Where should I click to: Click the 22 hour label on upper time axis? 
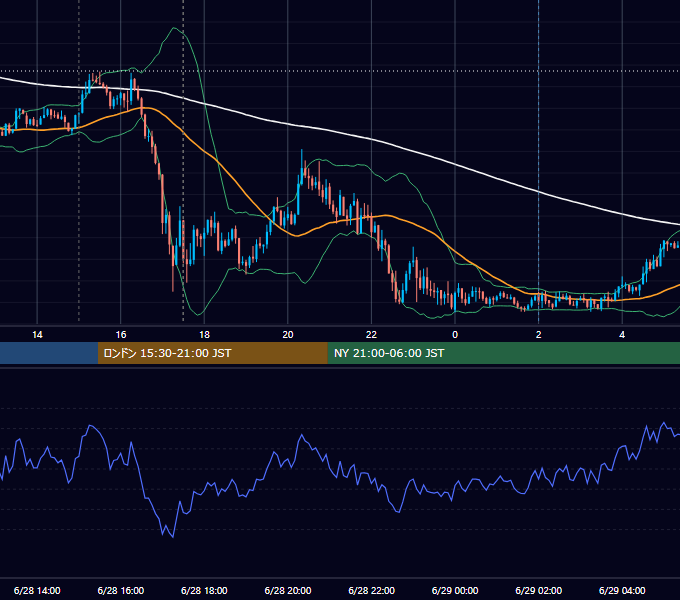point(371,335)
